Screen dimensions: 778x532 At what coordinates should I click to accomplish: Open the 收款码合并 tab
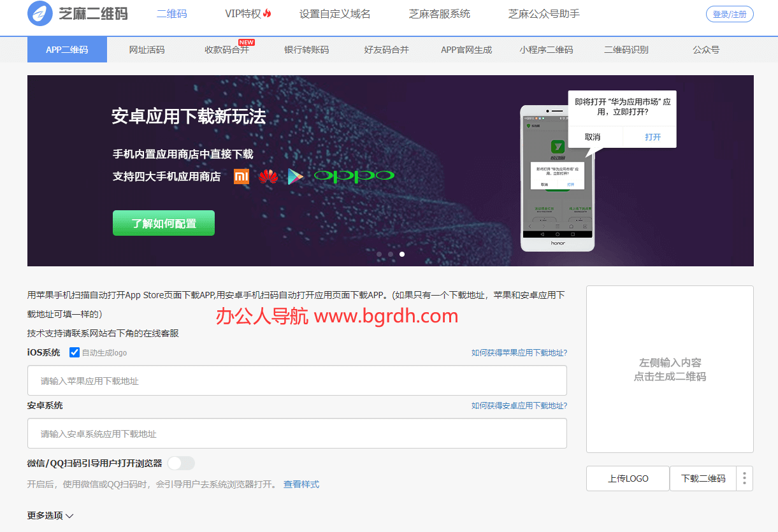pyautogui.click(x=226, y=50)
